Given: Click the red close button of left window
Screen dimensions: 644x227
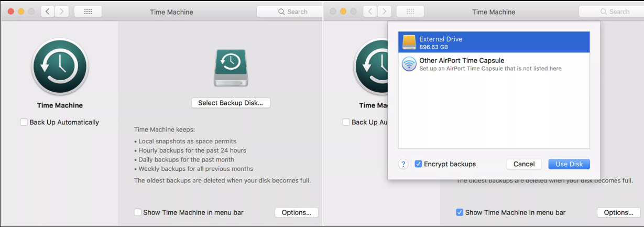Looking at the screenshot, I should [11, 12].
